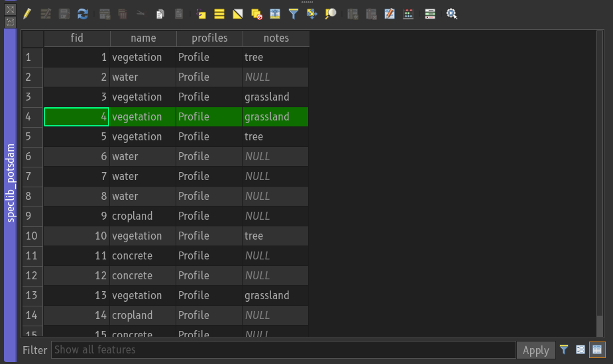Click Profile cell in row 5
Viewport: 613px width, 364px height.
(209, 137)
